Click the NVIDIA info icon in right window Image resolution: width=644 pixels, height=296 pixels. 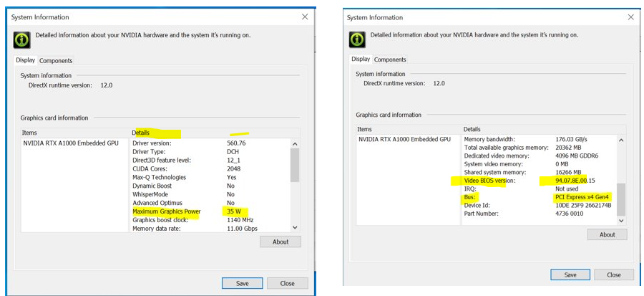pos(357,39)
